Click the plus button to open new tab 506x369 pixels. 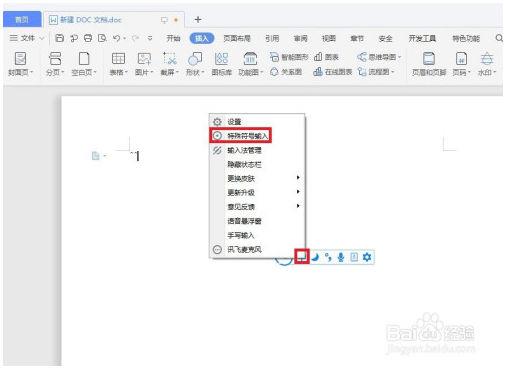(198, 20)
